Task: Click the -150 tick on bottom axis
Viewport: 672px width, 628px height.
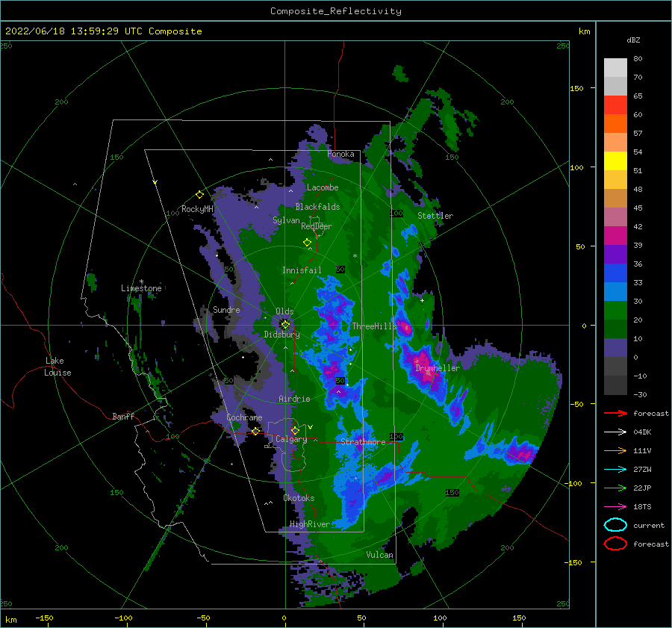Action: tap(44, 618)
